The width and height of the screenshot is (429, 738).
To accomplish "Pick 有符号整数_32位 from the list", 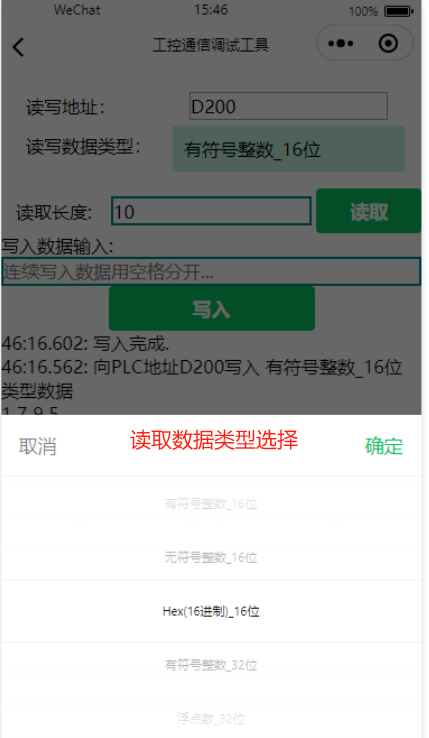I will click(211, 665).
